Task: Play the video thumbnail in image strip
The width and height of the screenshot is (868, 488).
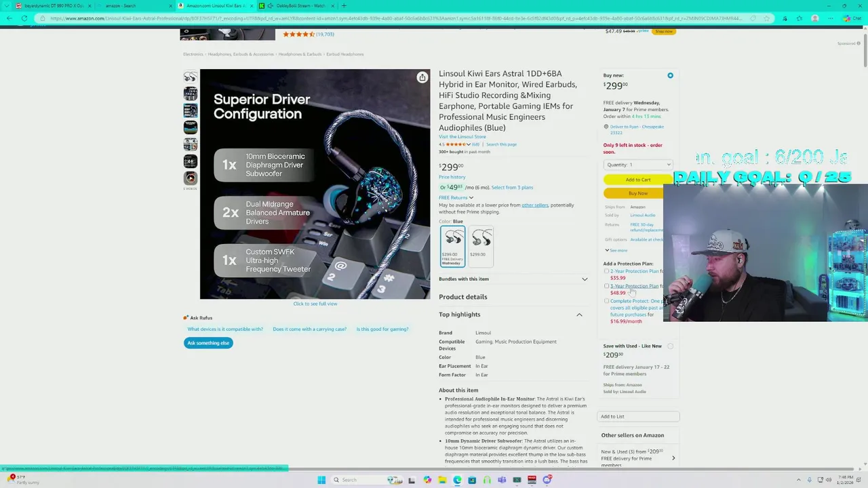Action: coord(191,178)
